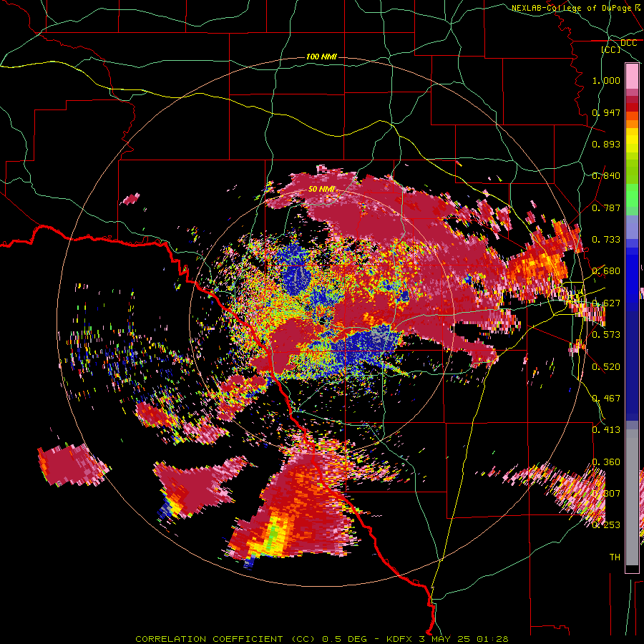Click the 0.413 legend value
Image resolution: width=644 pixels, height=644 pixels.
pos(606,430)
